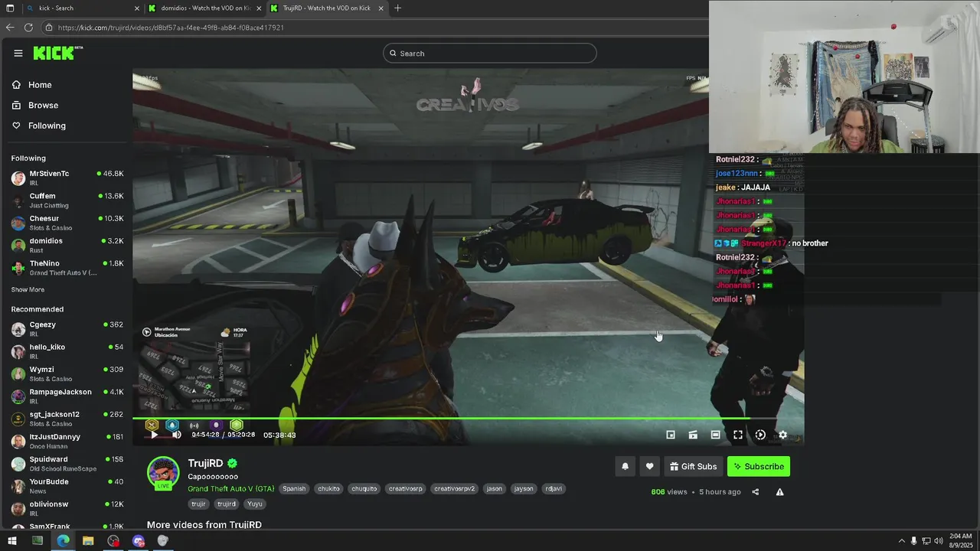Open Following in the sidebar
Viewport: 980px width, 551px height.
click(47, 126)
